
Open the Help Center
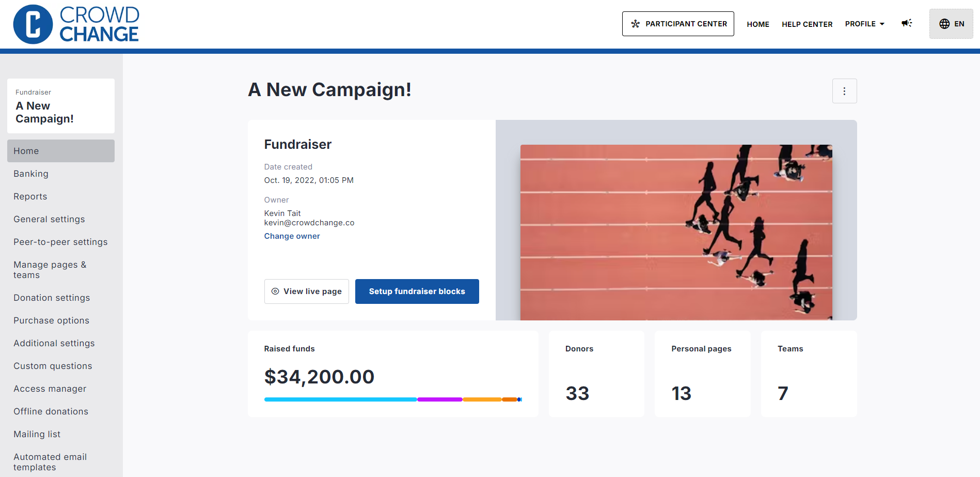click(x=807, y=24)
